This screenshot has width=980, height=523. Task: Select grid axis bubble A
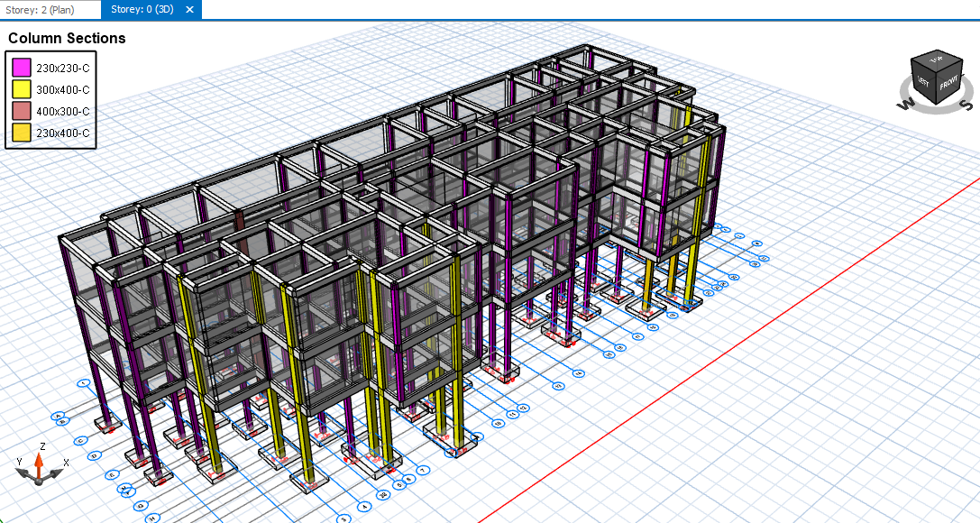point(58,416)
